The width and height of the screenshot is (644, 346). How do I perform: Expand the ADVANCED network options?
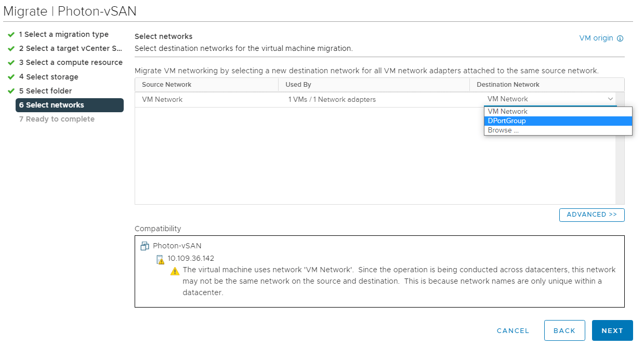(592, 215)
